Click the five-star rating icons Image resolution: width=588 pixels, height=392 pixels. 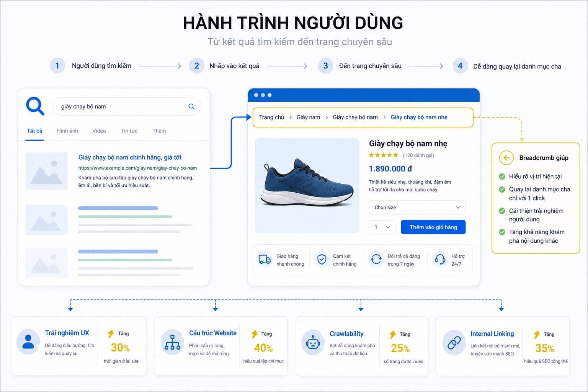[383, 155]
